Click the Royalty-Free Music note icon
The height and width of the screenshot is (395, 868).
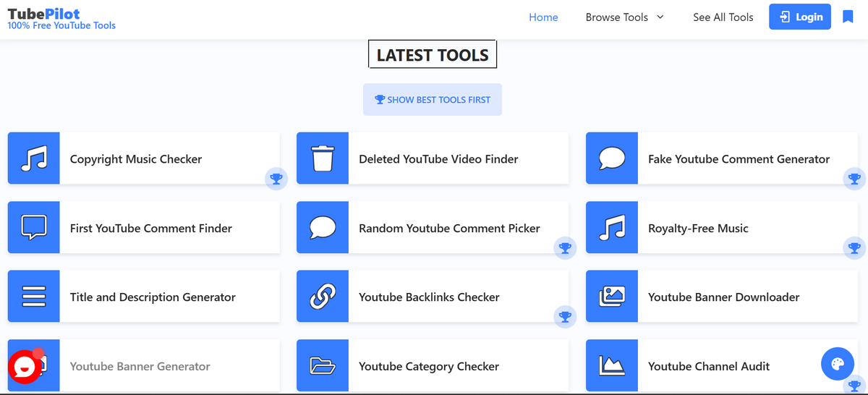(x=612, y=228)
